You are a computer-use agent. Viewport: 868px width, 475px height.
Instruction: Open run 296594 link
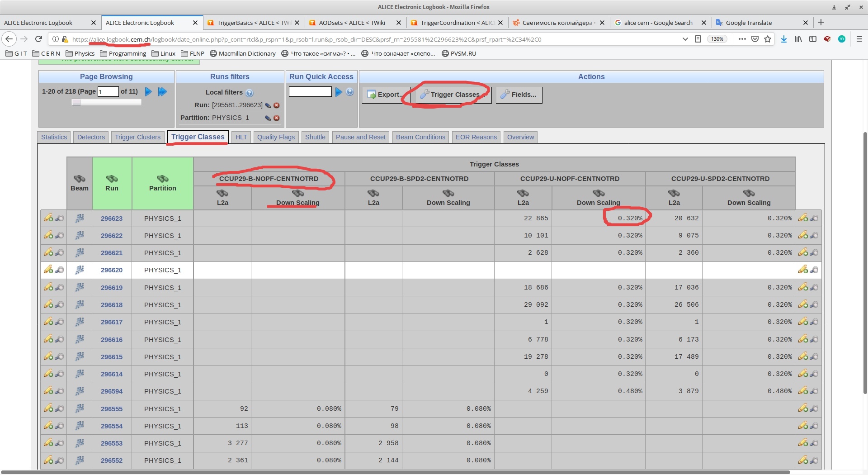pyautogui.click(x=112, y=391)
